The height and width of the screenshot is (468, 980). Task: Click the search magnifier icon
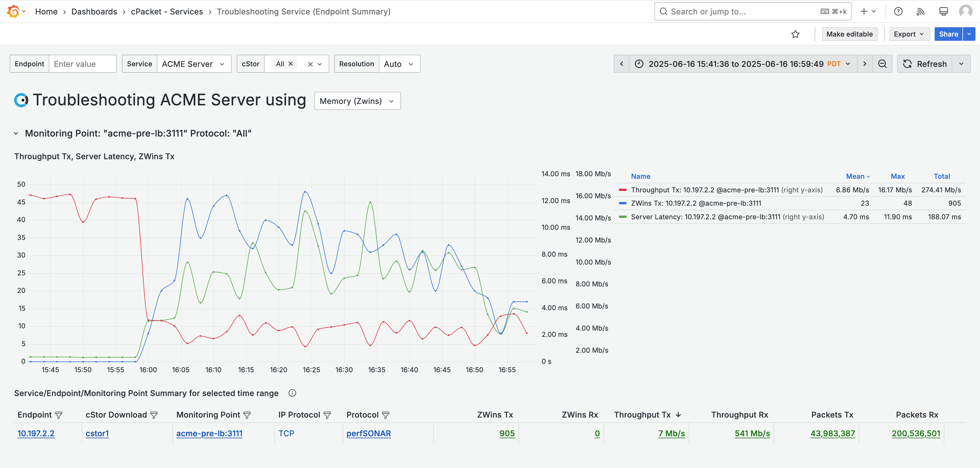coord(663,11)
